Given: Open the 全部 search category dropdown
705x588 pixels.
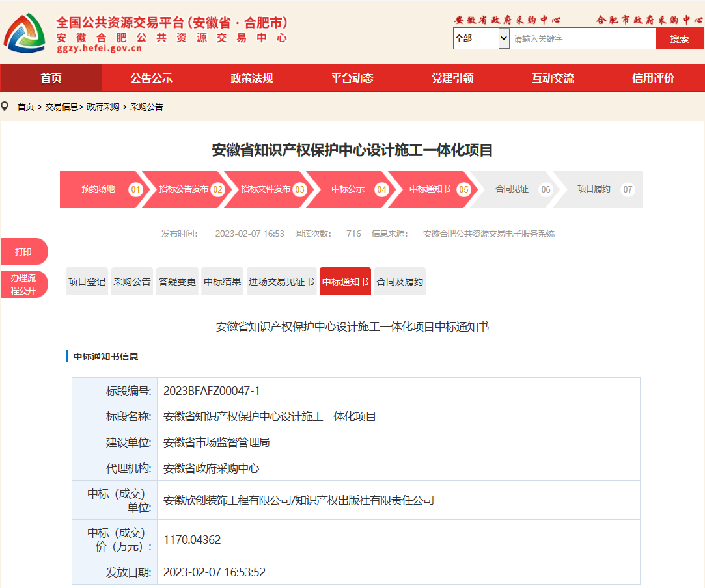Looking at the screenshot, I should point(481,39).
